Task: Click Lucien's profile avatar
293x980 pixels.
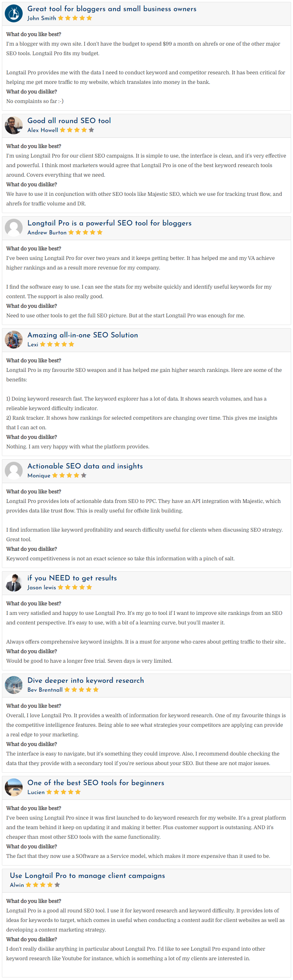Action: (x=14, y=787)
